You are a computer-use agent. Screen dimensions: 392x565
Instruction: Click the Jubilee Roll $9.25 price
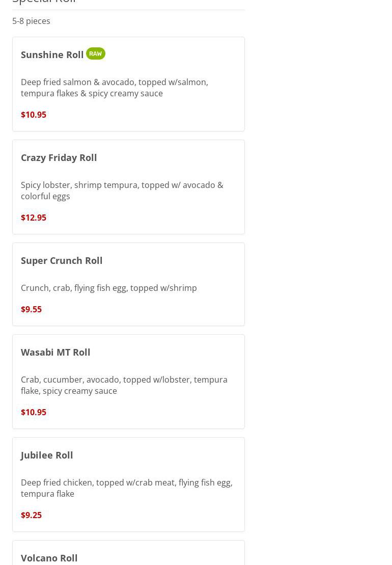coord(32,515)
